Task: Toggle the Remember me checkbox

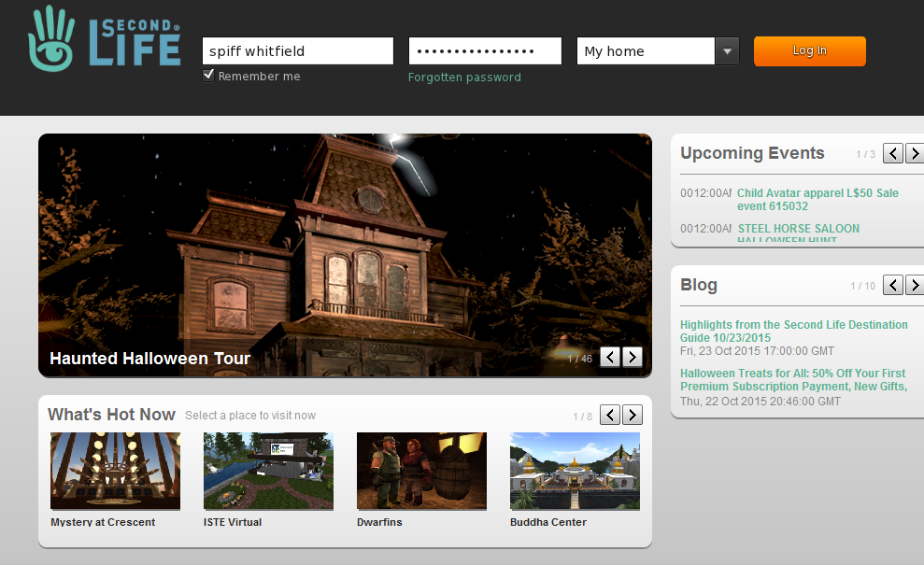Action: [x=208, y=75]
